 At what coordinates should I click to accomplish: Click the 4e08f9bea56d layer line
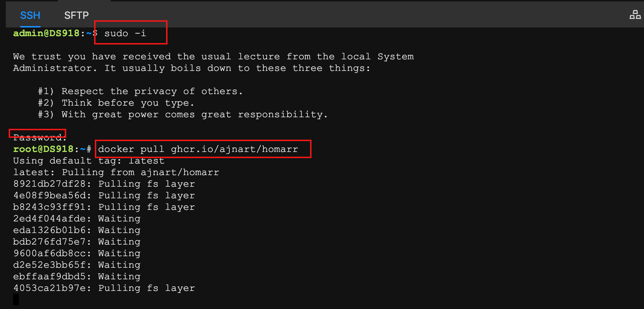tap(104, 195)
